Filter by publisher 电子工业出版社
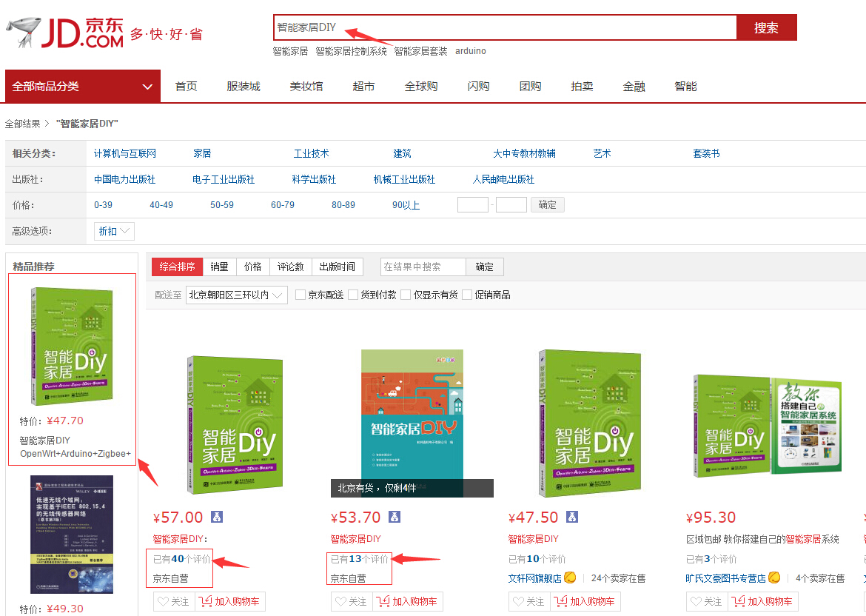Screen dimensions: 866x616 tap(224, 180)
